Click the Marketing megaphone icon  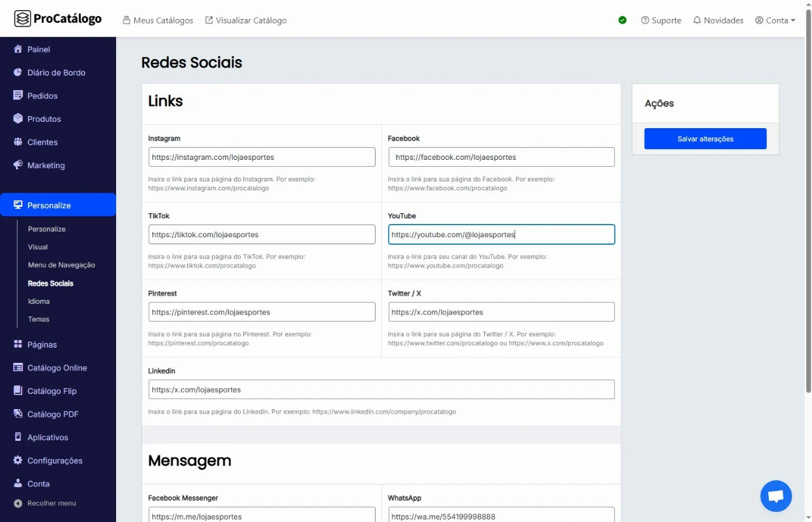click(x=18, y=165)
